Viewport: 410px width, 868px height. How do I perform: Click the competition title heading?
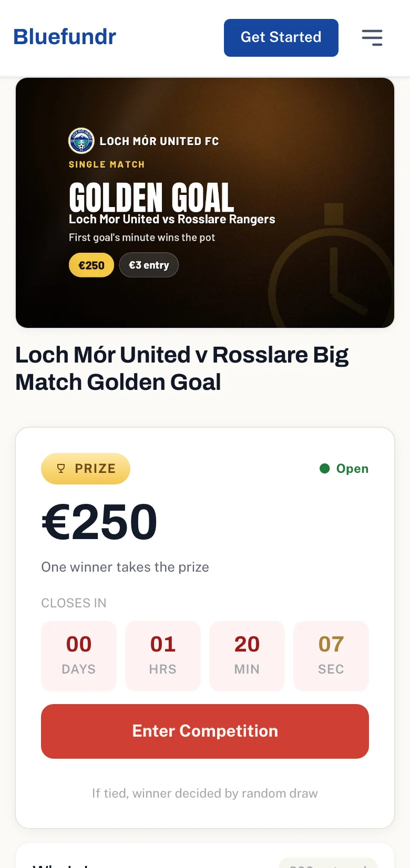pos(182,368)
